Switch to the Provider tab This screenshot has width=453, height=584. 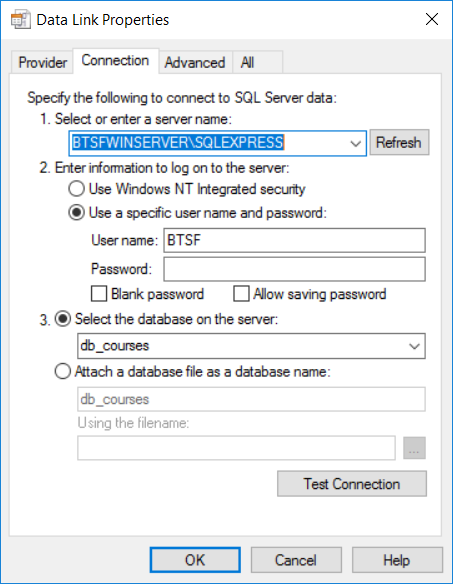click(42, 62)
